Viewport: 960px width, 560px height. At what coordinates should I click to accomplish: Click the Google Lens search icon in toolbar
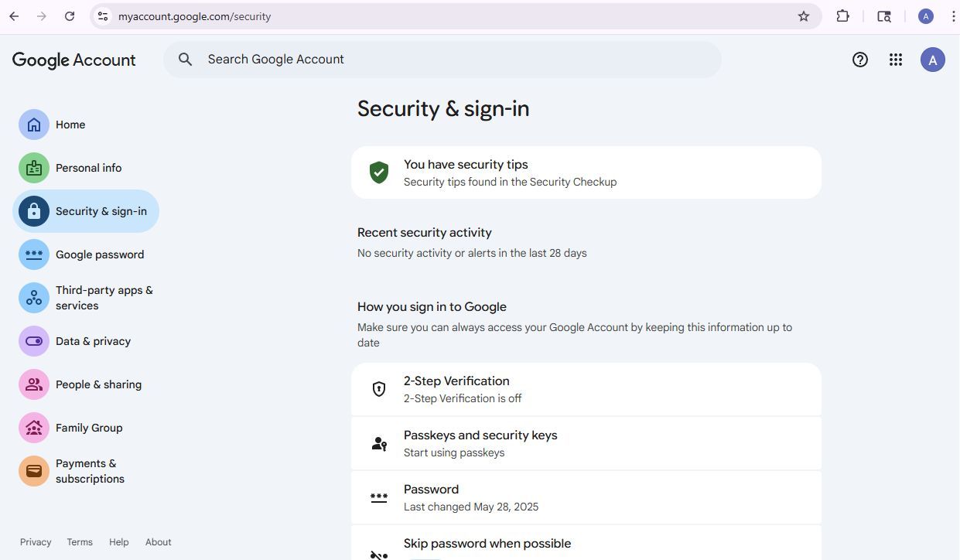click(884, 16)
